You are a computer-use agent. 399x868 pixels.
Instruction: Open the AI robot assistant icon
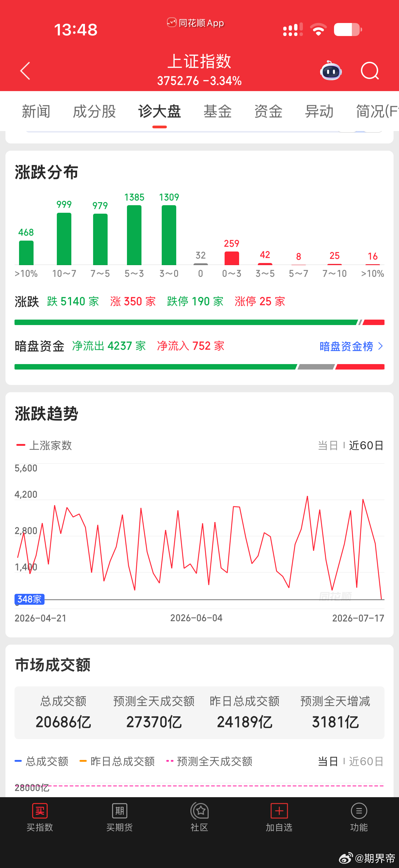pos(331,71)
